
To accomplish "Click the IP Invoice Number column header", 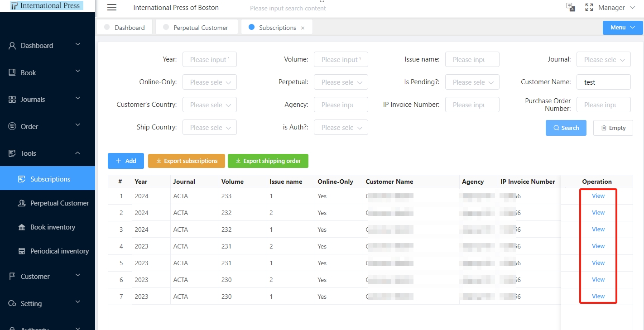I will [x=528, y=182].
